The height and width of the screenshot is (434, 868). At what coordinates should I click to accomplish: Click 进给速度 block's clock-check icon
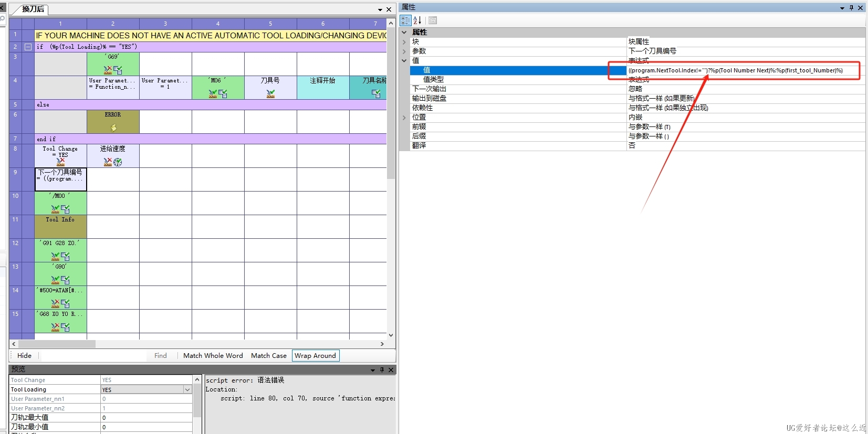[118, 162]
